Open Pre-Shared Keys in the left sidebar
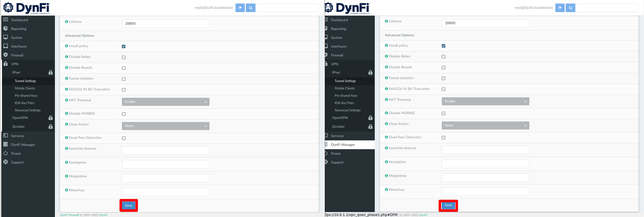Image resolution: width=644 pixels, height=217 pixels. coord(26,96)
